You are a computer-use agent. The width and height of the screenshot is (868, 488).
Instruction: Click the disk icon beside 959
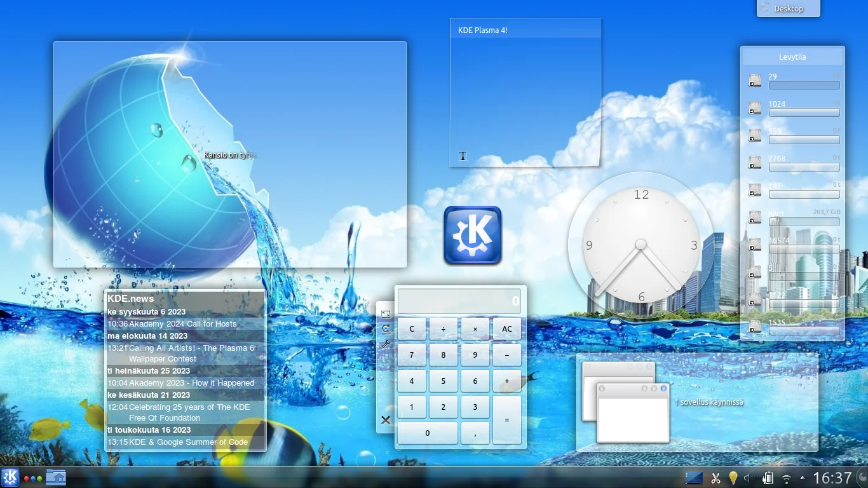pos(755,135)
